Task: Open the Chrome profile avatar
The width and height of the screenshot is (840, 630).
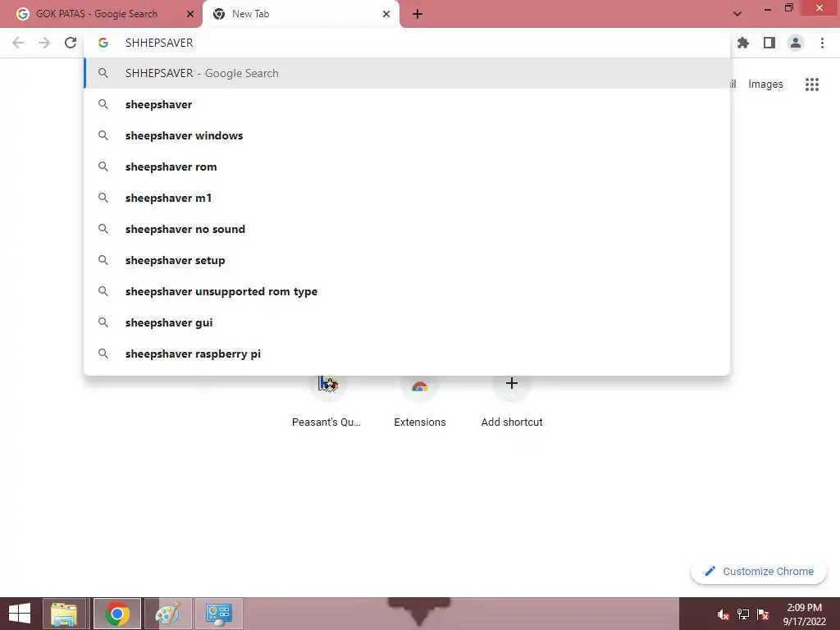Action: click(x=796, y=43)
